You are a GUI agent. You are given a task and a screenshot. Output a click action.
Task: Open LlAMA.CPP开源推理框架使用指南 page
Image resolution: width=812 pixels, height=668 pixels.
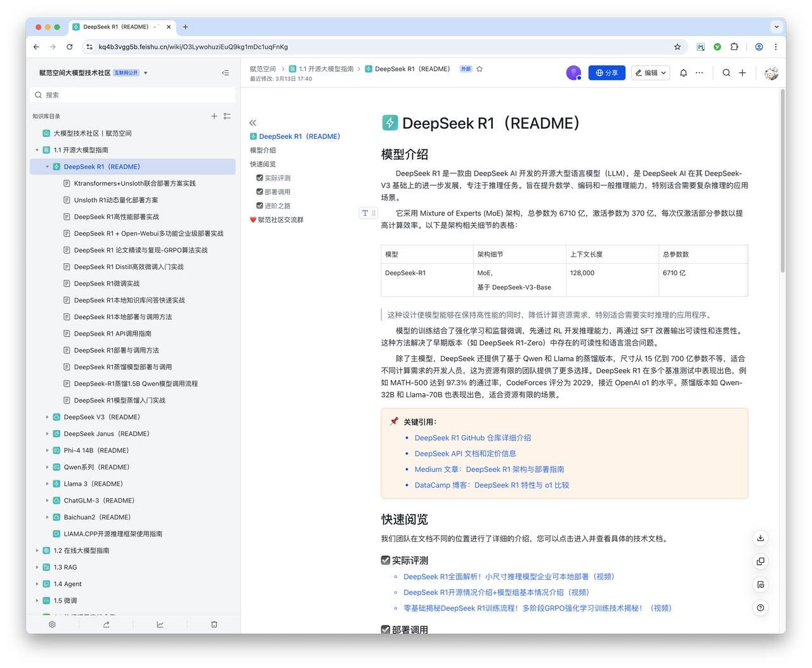(113, 534)
